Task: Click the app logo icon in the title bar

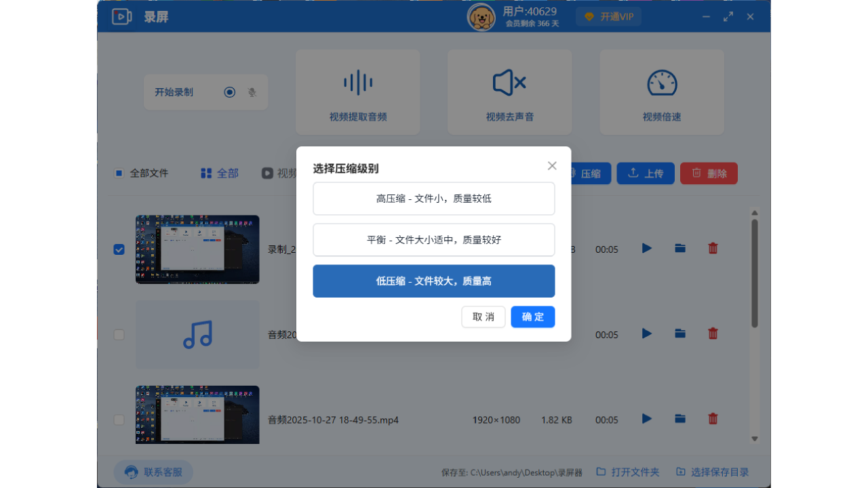Action: click(122, 16)
